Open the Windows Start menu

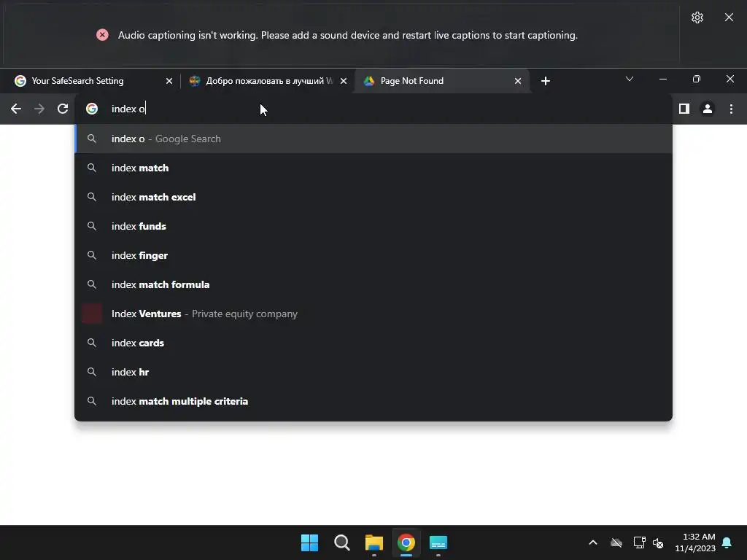tap(309, 542)
